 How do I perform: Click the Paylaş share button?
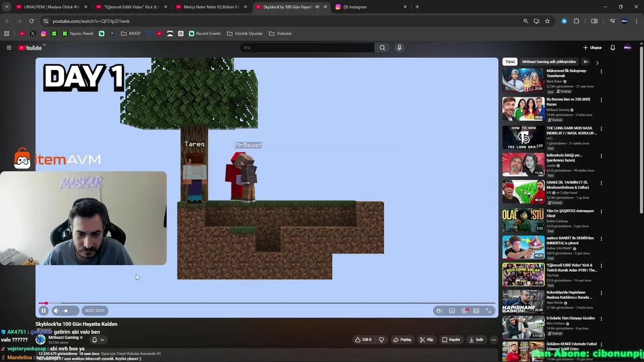tap(402, 340)
